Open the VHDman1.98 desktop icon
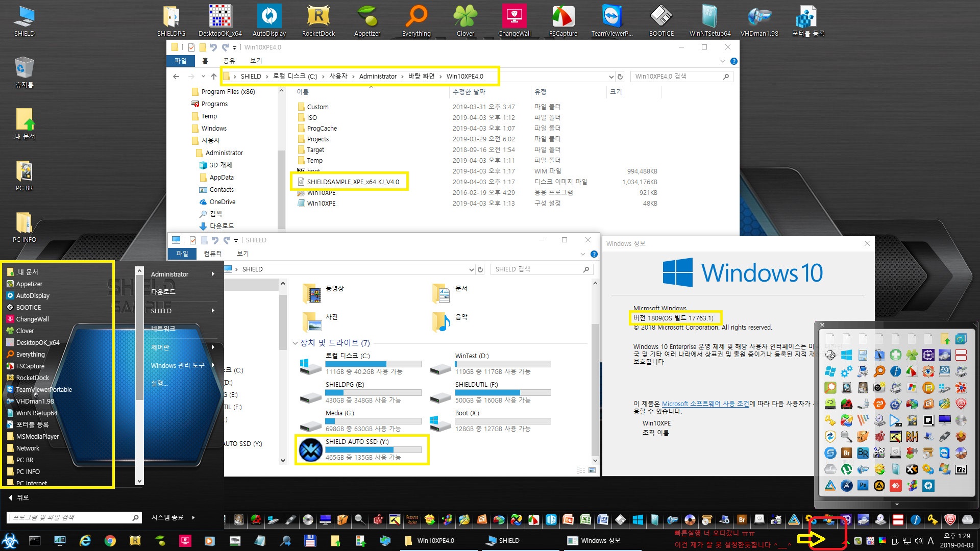980x551 pixels. pyautogui.click(x=759, y=20)
